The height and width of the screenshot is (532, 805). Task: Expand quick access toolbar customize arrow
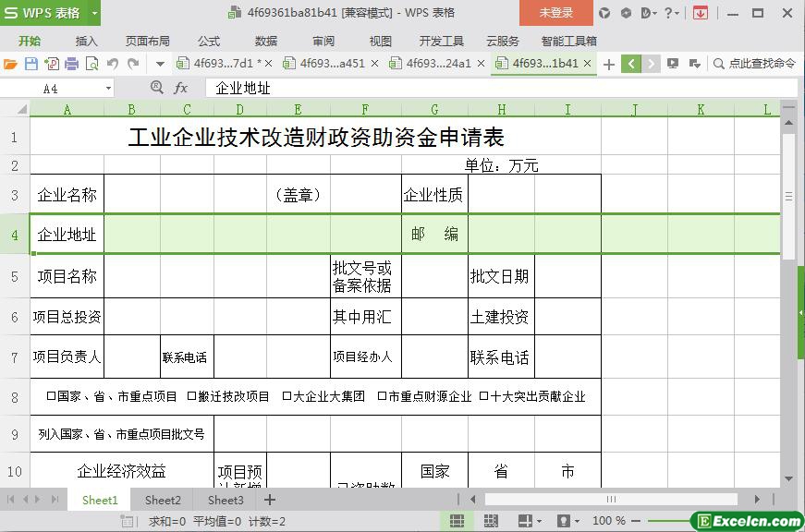coord(160,64)
